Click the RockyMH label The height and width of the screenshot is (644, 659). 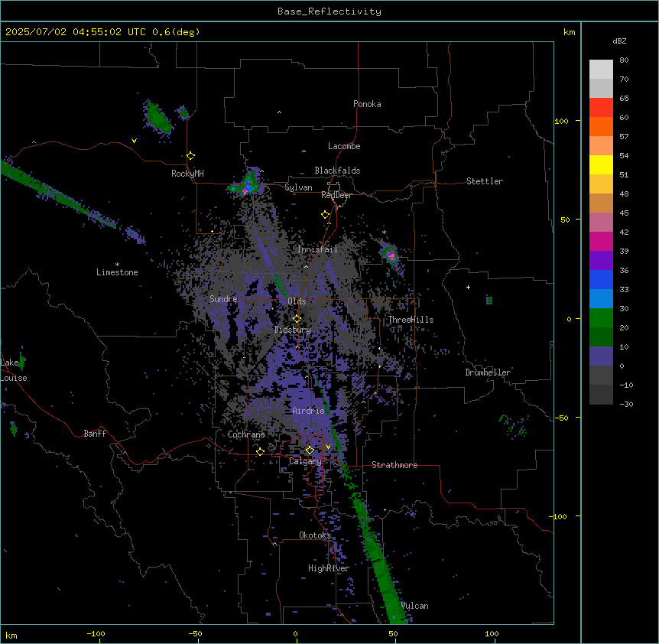187,173
